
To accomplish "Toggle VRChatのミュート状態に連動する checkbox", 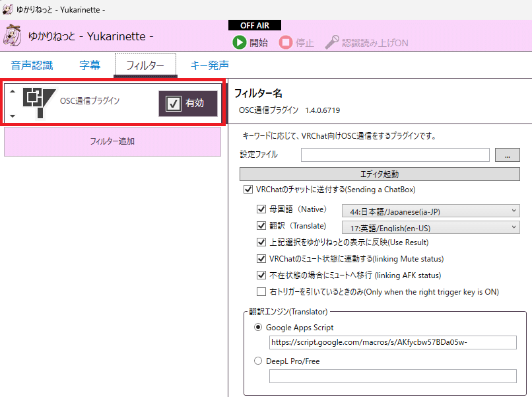I will pyautogui.click(x=261, y=259).
